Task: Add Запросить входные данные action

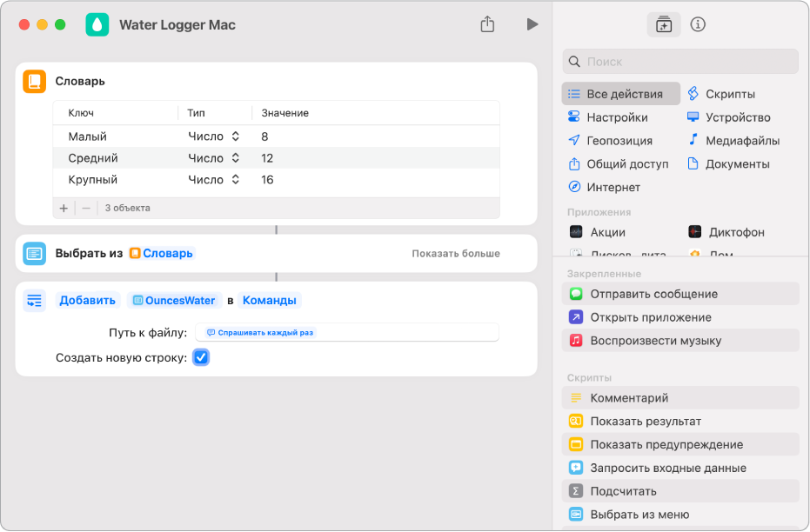Action: click(680, 468)
